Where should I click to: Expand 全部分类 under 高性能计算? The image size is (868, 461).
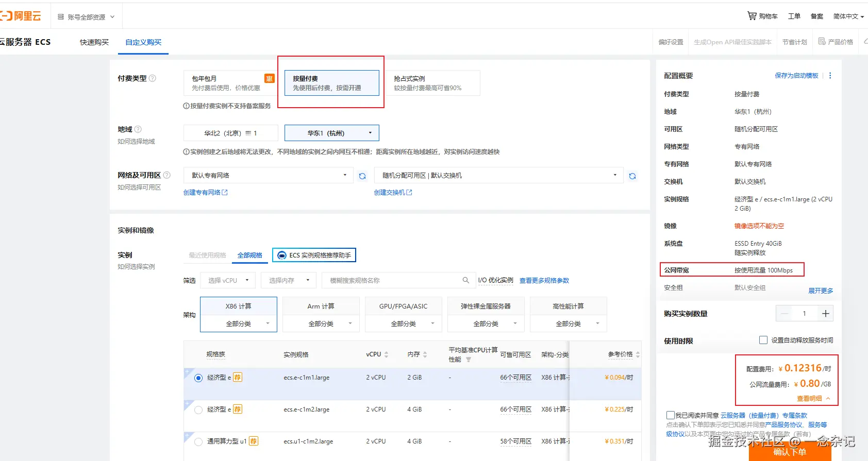569,323
